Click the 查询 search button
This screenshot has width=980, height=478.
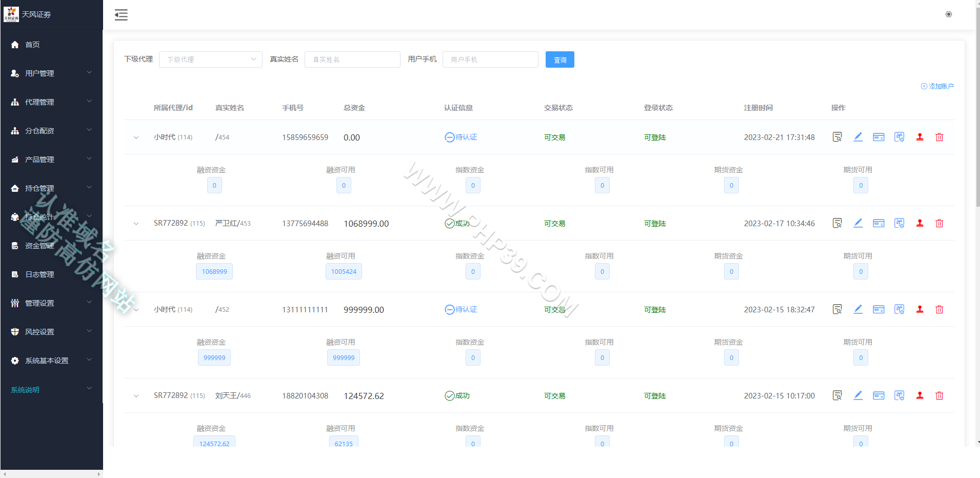point(560,59)
